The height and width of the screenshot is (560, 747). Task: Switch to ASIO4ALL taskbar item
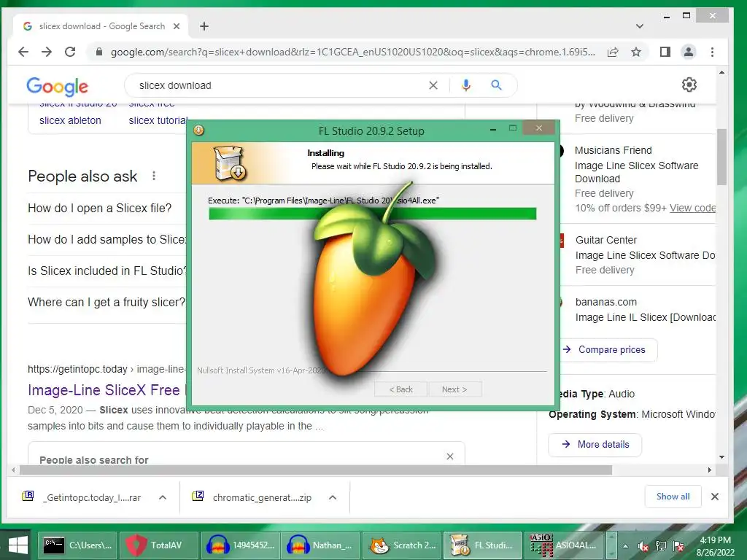click(563, 545)
